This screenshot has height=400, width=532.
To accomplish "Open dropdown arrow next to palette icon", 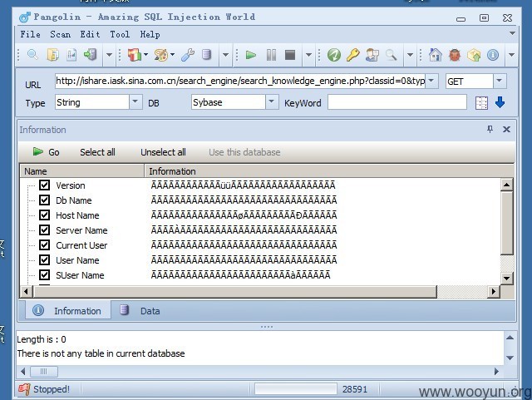I will pos(172,54).
